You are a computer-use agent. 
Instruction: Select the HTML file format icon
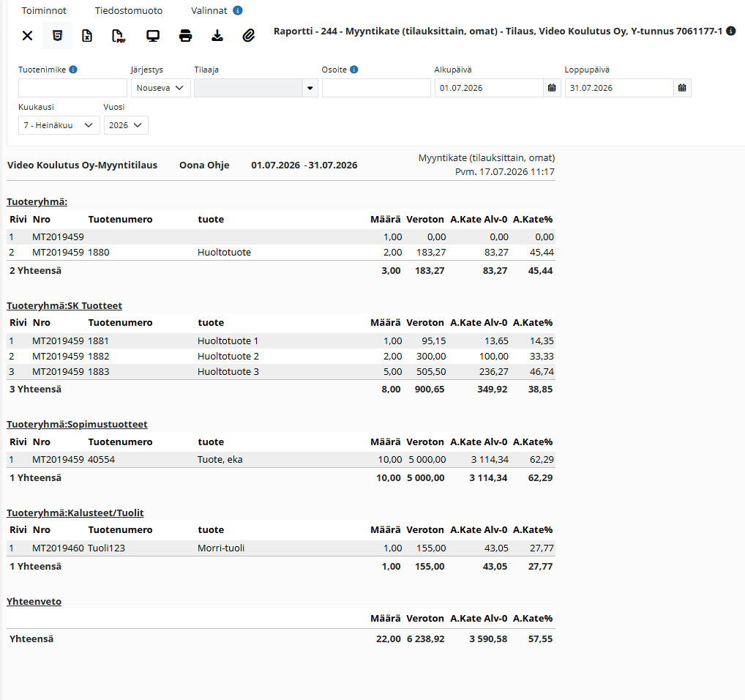tap(58, 36)
